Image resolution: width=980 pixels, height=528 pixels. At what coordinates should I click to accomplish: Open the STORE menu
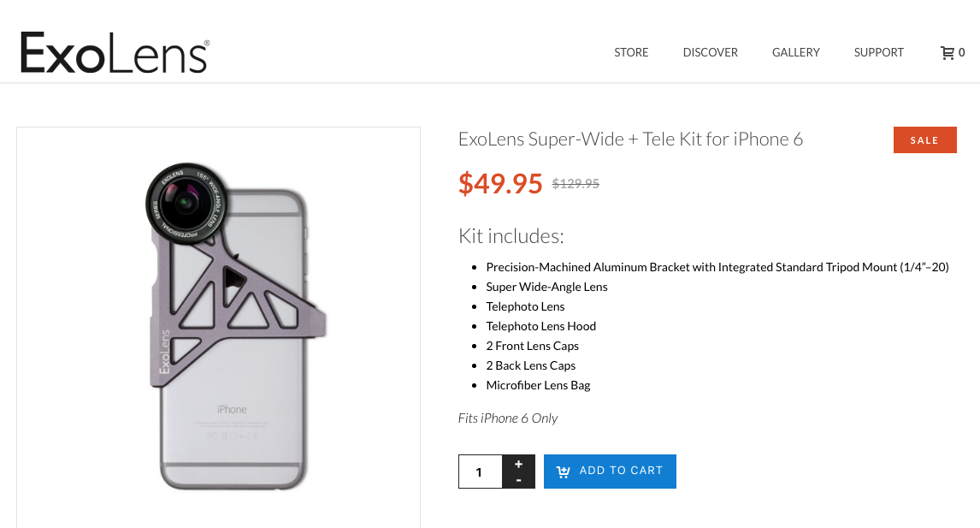(x=631, y=53)
